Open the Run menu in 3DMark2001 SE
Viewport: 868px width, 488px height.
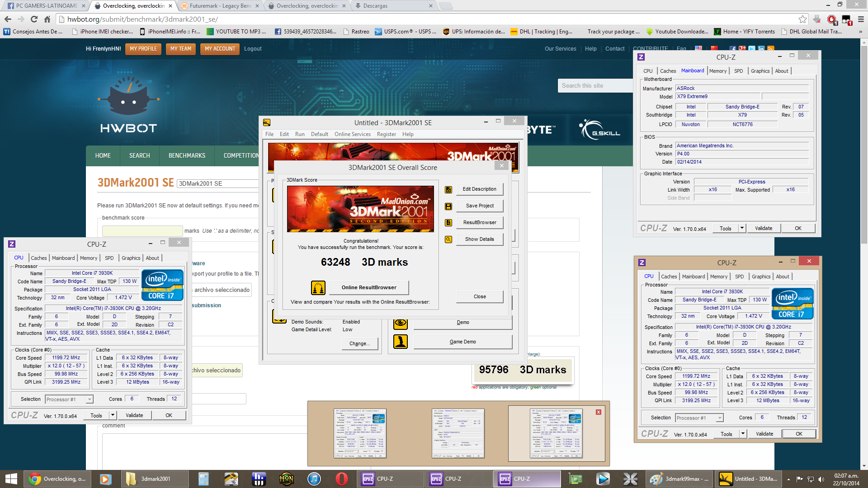click(x=300, y=134)
